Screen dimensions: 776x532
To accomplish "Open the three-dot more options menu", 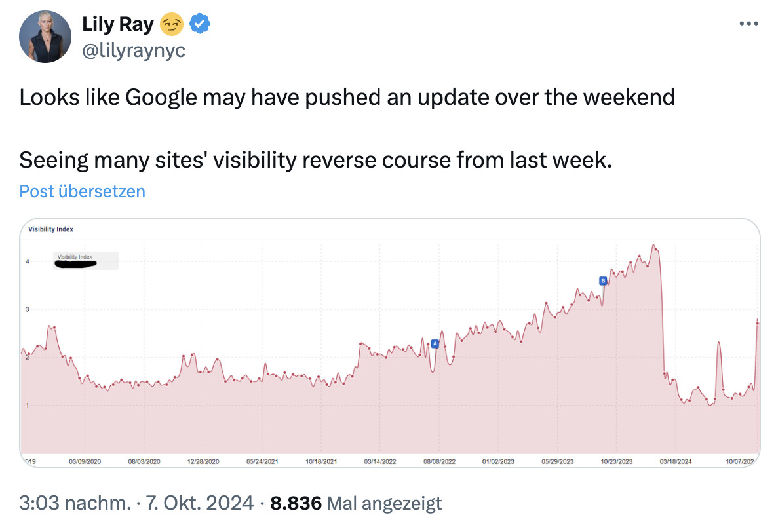I will click(748, 23).
